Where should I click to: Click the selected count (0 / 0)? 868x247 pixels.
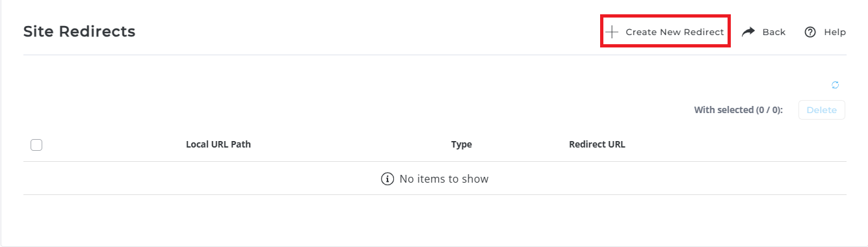coord(770,110)
